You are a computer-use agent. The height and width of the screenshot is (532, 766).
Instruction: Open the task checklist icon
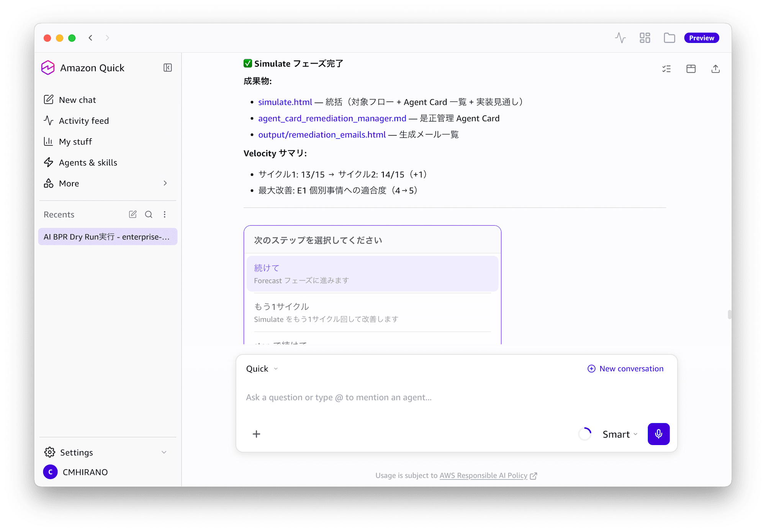pos(666,69)
